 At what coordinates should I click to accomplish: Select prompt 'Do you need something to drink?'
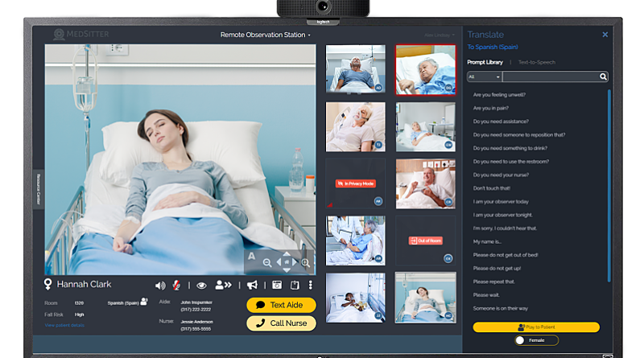point(510,148)
